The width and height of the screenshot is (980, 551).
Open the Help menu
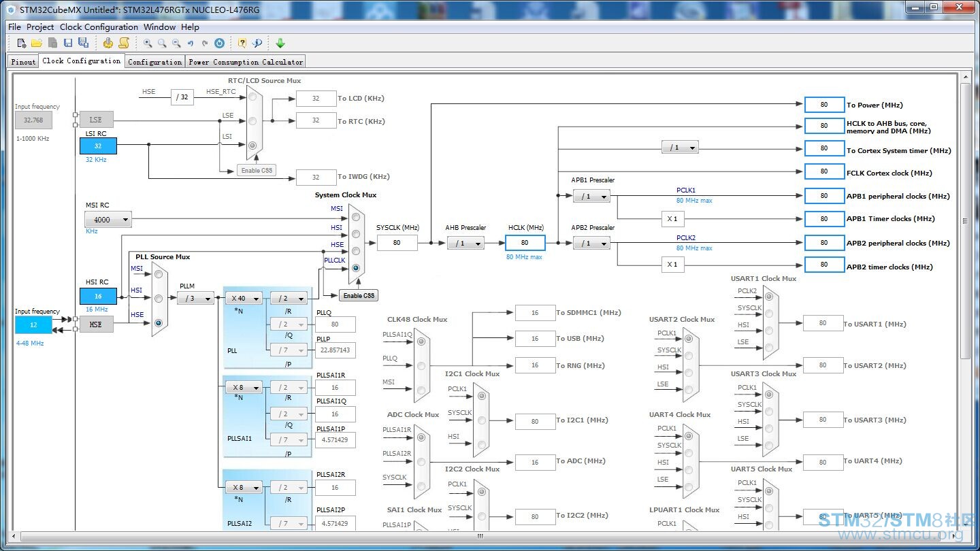190,27
